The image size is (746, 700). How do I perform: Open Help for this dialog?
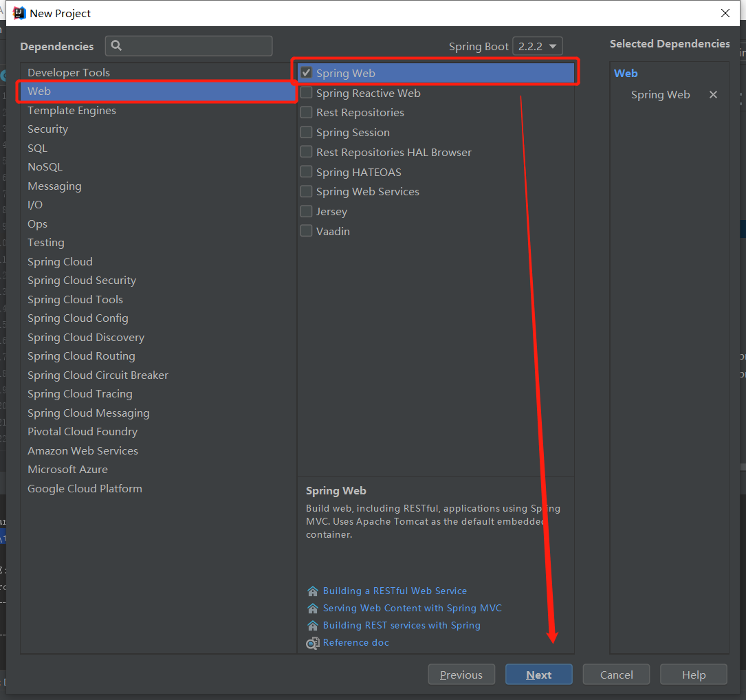coord(694,675)
